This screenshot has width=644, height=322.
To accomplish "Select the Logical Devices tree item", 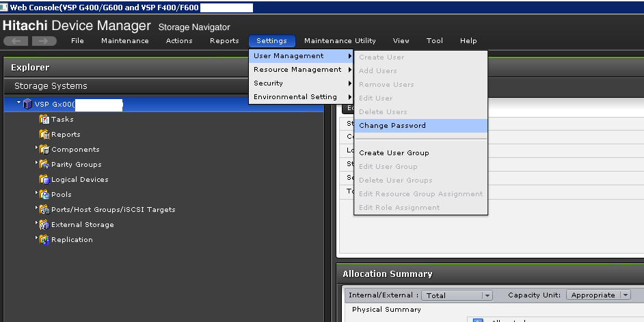I will pyautogui.click(x=80, y=180).
